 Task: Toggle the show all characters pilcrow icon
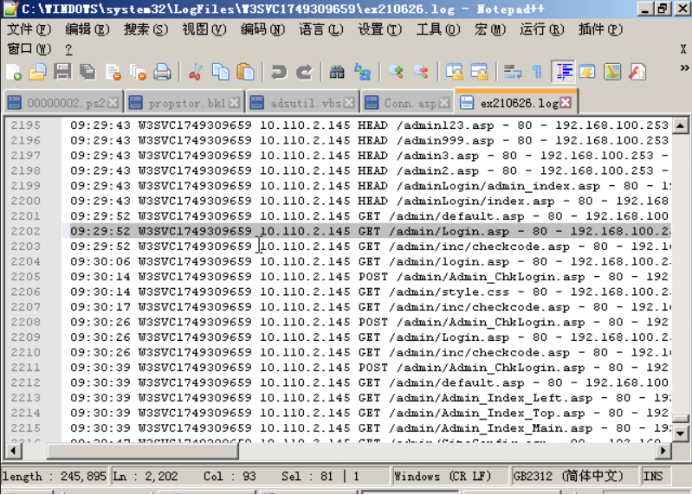(x=537, y=72)
